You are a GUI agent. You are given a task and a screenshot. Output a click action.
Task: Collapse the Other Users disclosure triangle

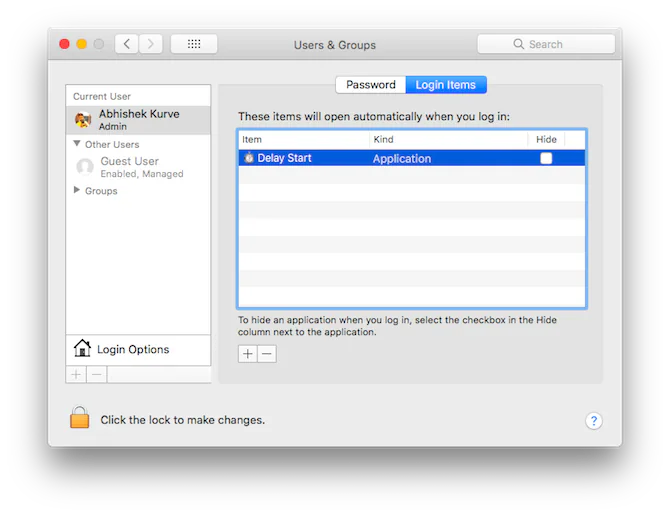point(77,144)
